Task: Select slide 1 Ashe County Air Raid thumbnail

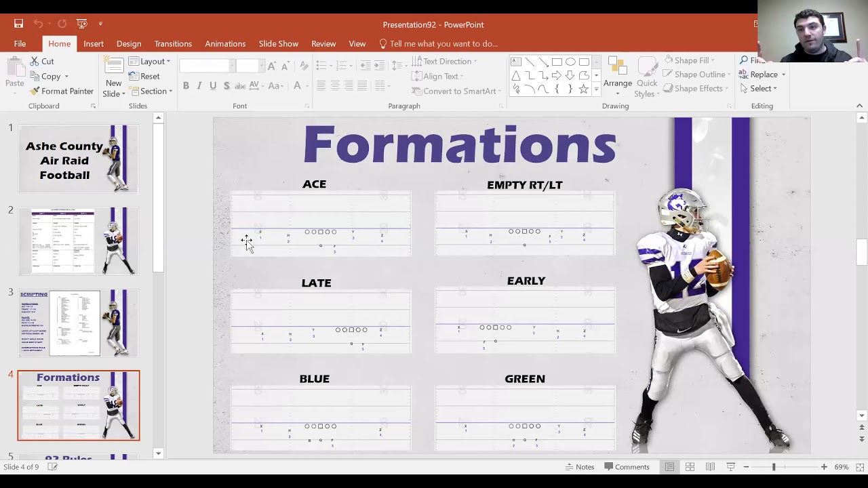Action: [x=79, y=159]
